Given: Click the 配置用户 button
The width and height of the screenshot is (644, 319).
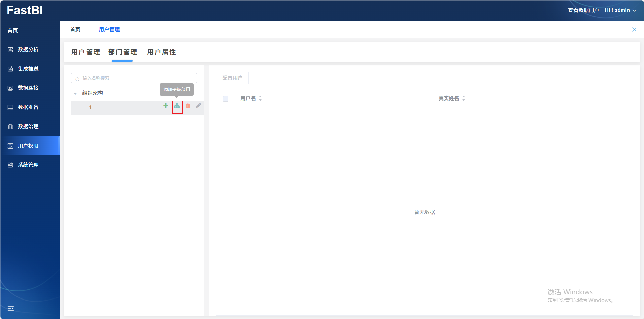Looking at the screenshot, I should (232, 78).
